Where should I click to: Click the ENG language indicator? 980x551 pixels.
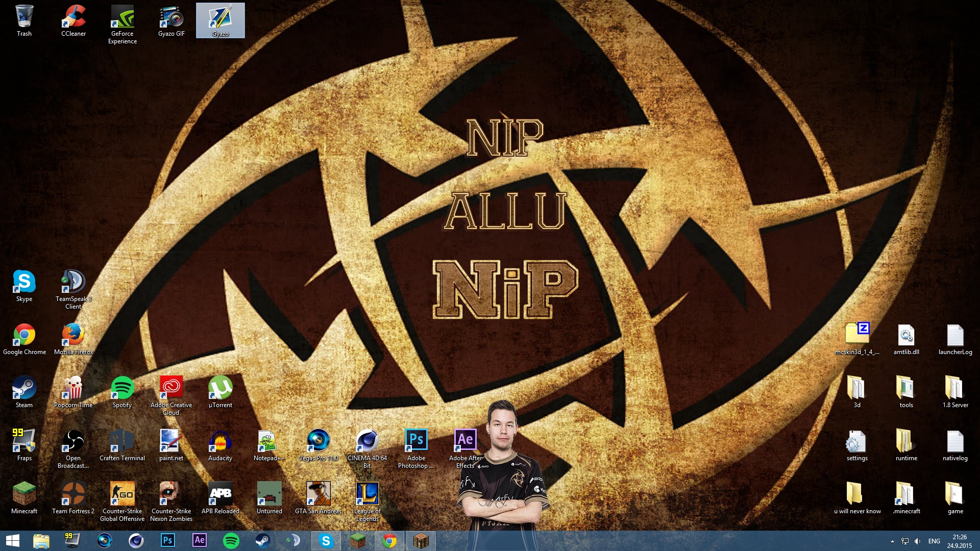934,541
